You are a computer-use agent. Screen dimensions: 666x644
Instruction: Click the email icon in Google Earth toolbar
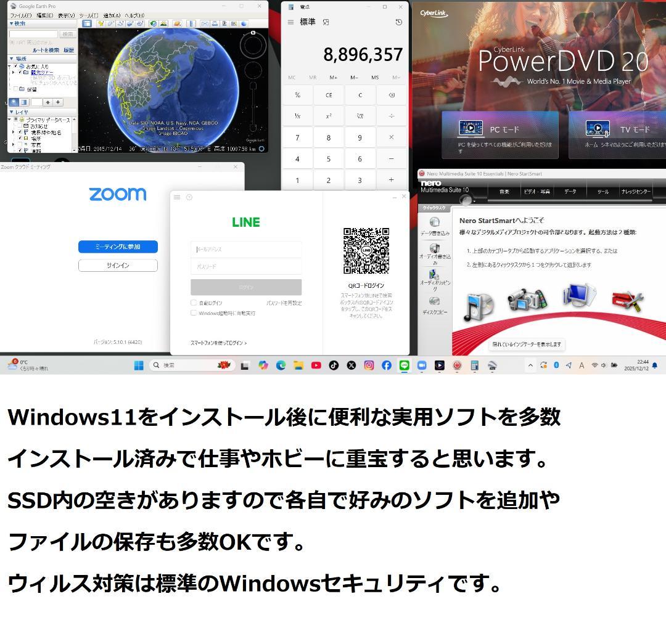click(x=204, y=23)
